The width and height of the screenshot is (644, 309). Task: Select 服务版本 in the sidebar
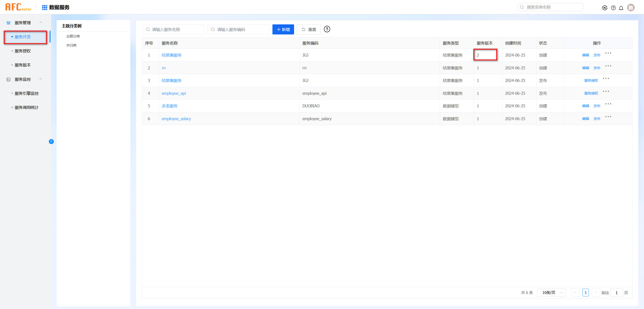23,65
